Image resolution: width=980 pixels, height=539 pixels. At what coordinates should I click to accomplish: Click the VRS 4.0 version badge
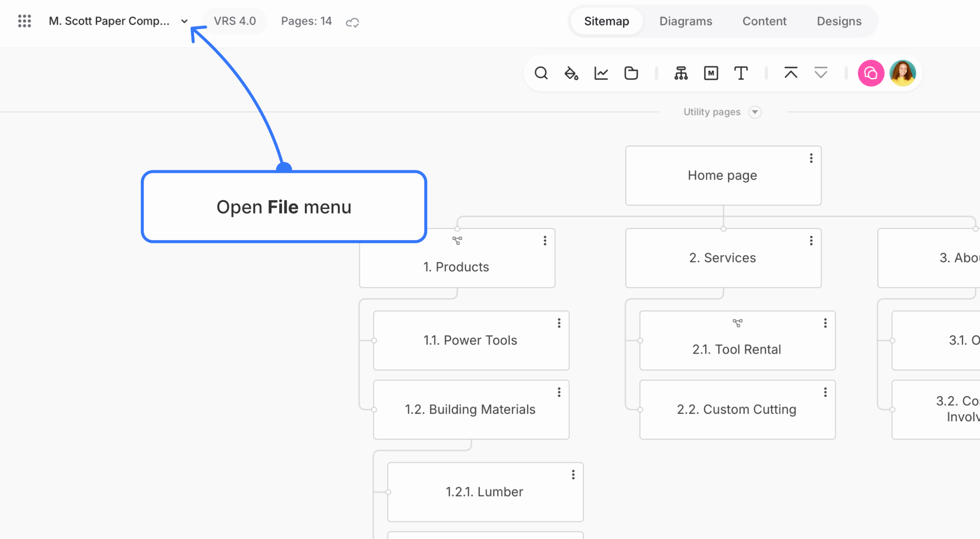pos(235,21)
